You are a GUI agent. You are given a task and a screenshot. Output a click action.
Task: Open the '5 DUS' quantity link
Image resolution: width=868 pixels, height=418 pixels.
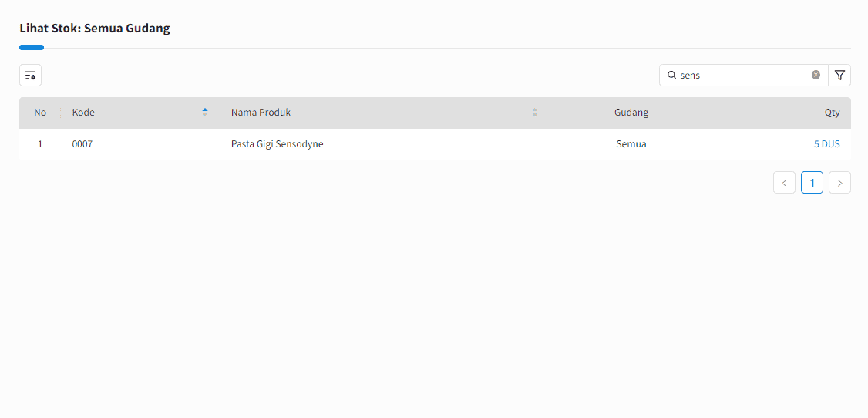826,144
